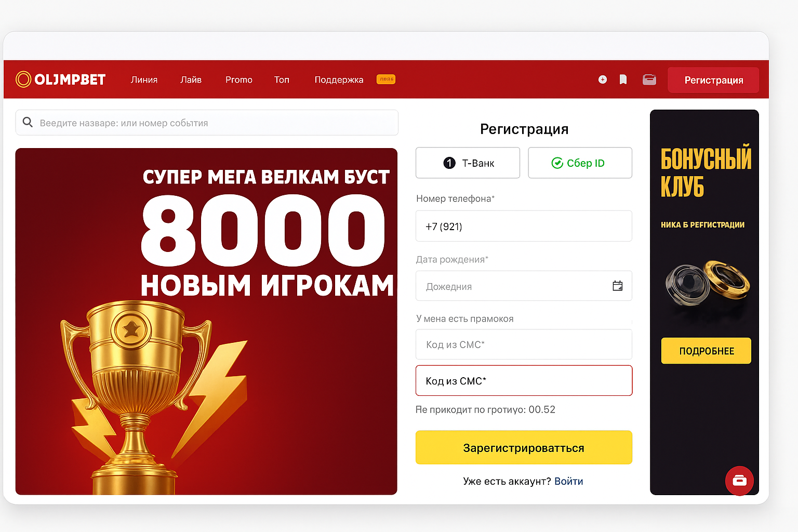Choose the Сбер ID sign-up option
798x532 pixels.
(x=580, y=163)
